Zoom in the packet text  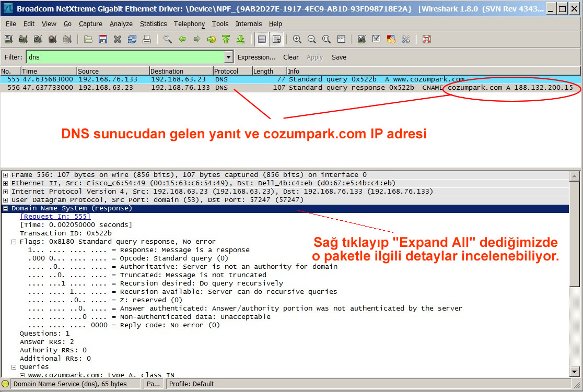(297, 39)
